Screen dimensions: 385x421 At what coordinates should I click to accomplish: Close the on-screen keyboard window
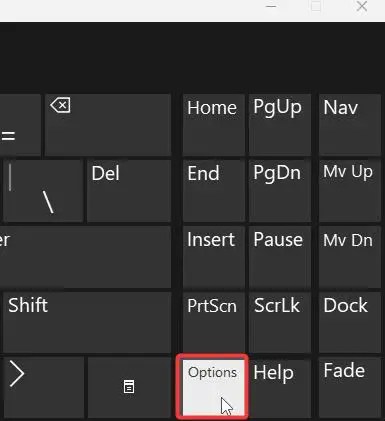(362, 6)
